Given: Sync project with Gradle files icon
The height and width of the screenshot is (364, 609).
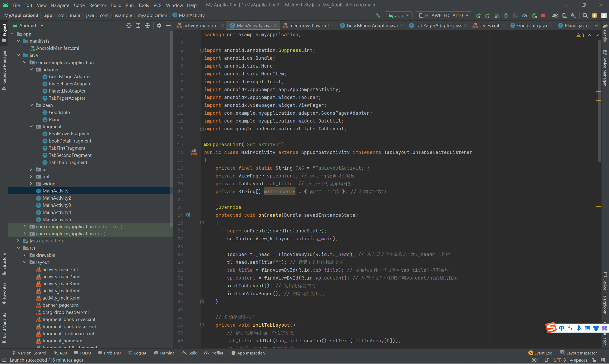Looking at the screenshot, I should click(555, 15).
